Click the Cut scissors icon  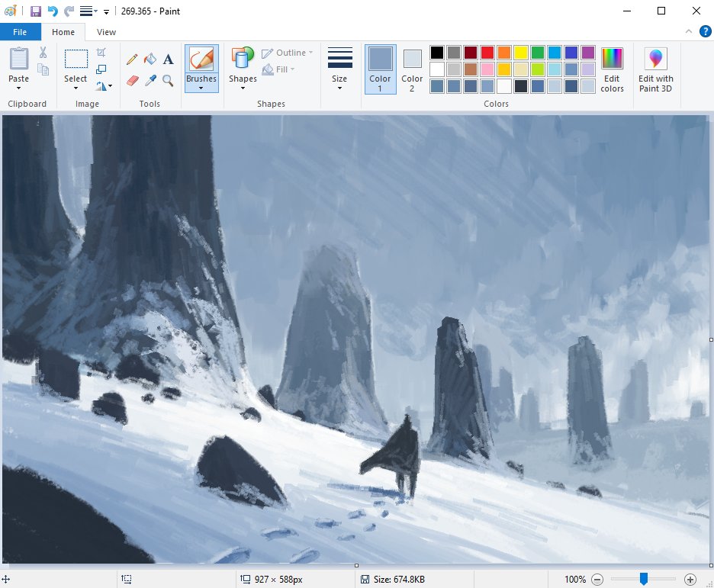[43, 53]
